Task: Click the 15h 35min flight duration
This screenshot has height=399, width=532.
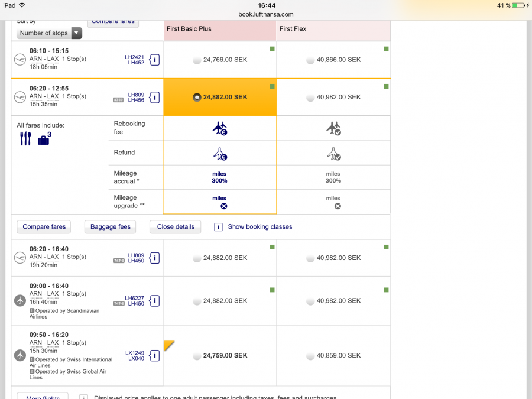Action: [x=43, y=104]
